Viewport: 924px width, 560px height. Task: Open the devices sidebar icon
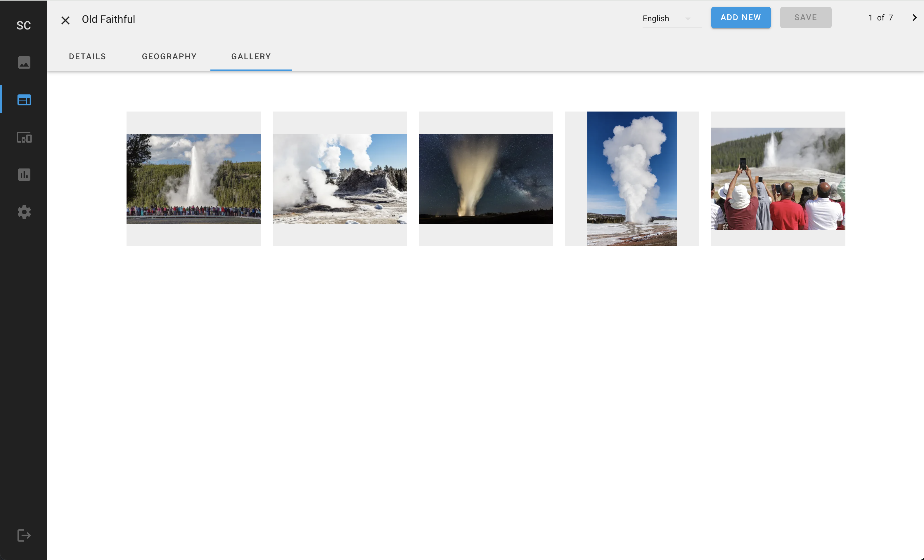(x=24, y=138)
